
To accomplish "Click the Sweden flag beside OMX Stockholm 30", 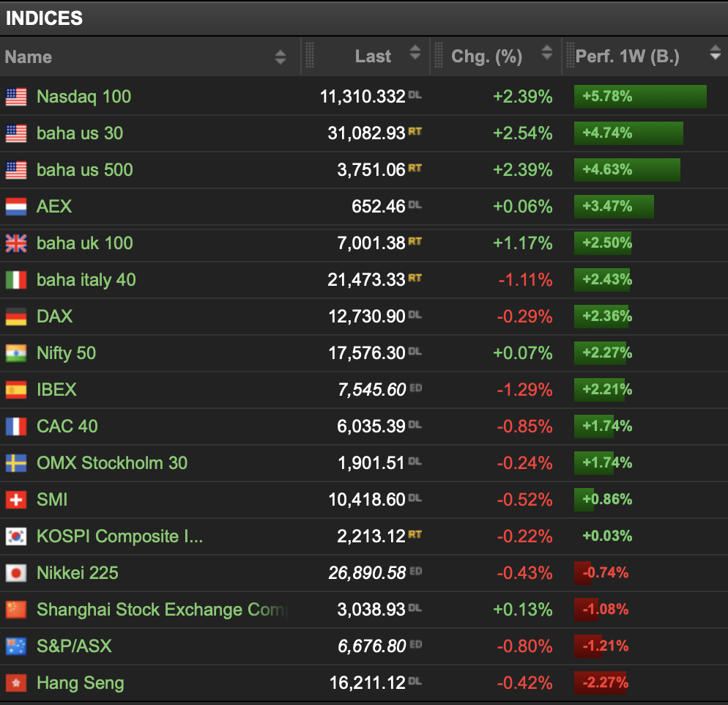I will pyautogui.click(x=16, y=463).
